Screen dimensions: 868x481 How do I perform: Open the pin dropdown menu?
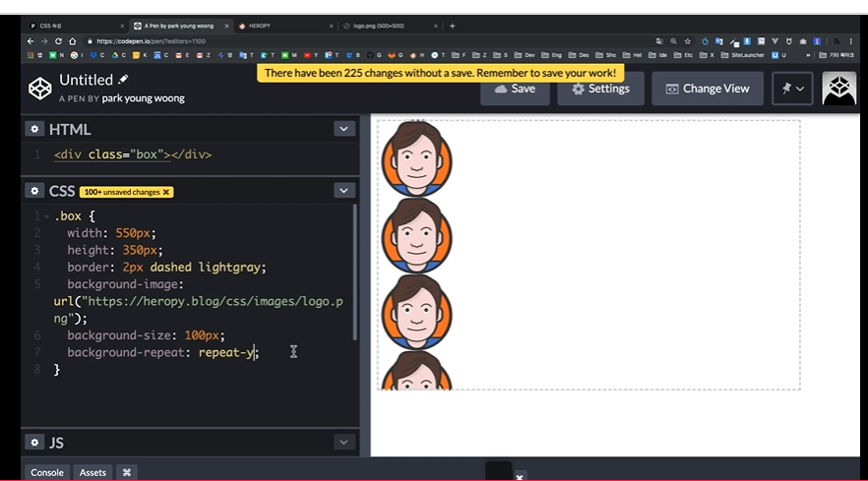(792, 89)
